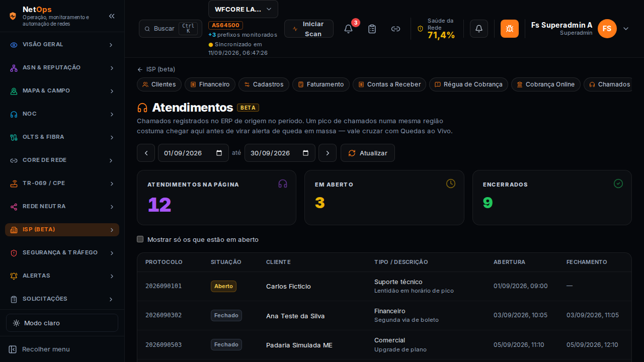
Task: Click the end date field 30/09/2026
Action: click(280, 153)
